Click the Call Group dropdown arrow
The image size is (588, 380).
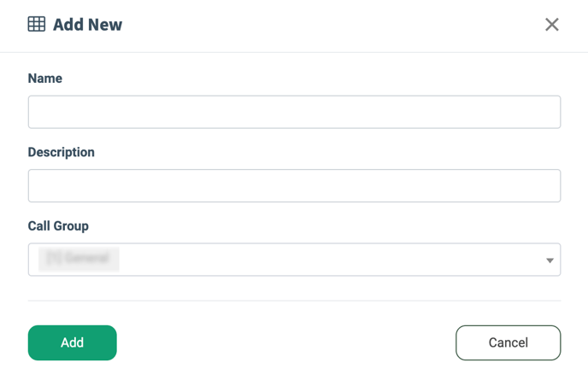tap(550, 260)
